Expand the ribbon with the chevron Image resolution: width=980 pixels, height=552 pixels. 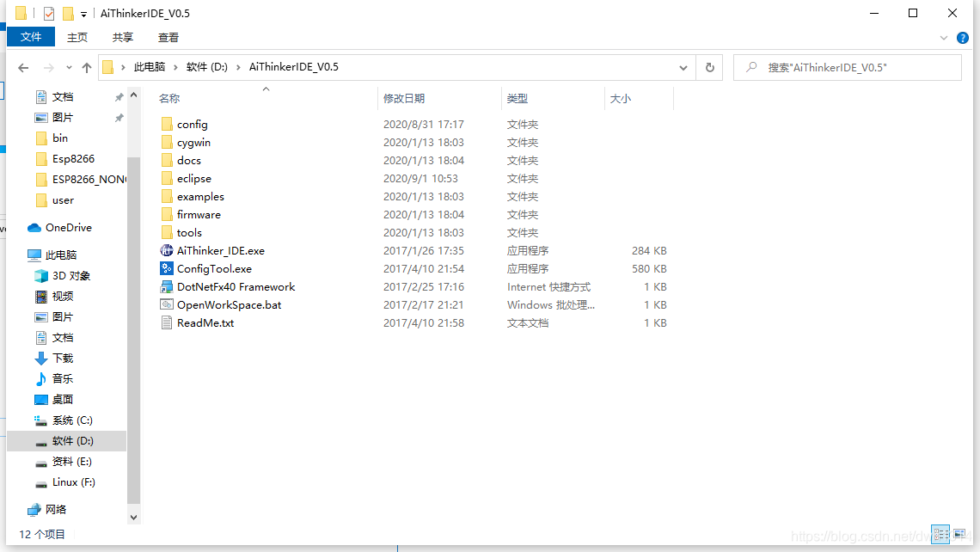[944, 38]
